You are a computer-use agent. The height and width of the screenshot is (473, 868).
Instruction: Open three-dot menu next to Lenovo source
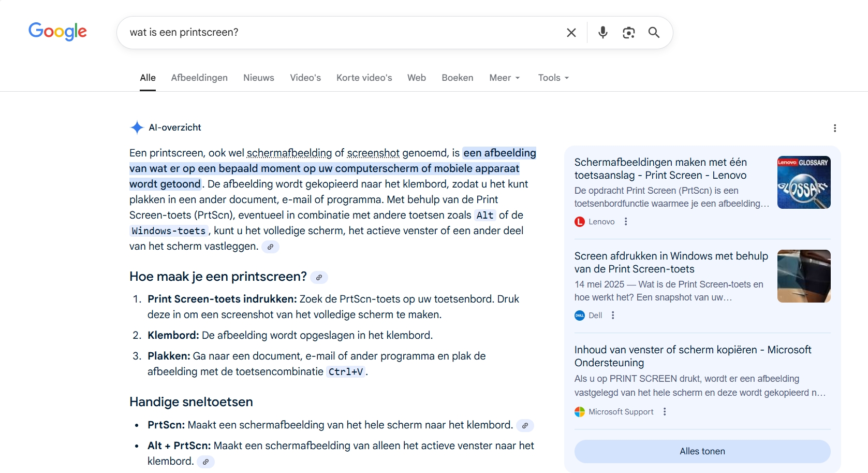pos(626,222)
